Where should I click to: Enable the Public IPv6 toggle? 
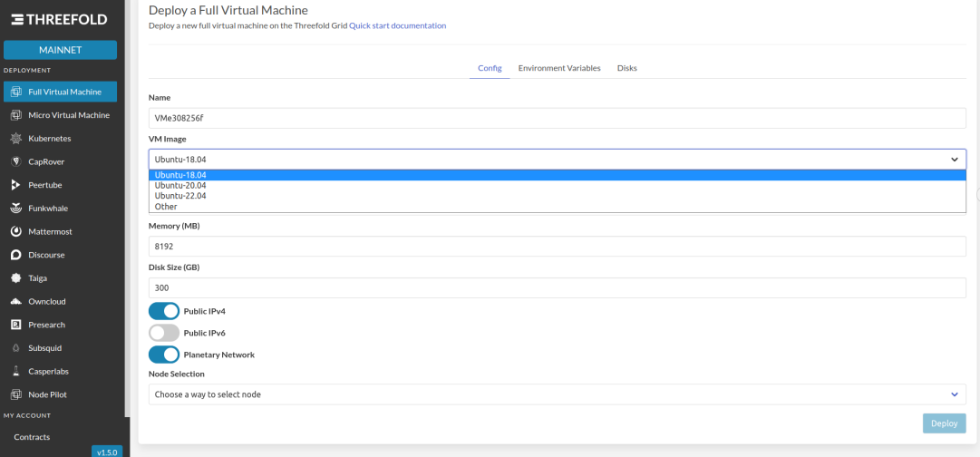click(x=164, y=333)
